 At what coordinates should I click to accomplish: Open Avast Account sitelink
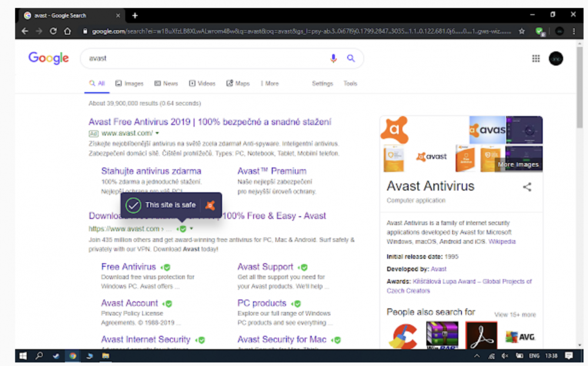(129, 303)
